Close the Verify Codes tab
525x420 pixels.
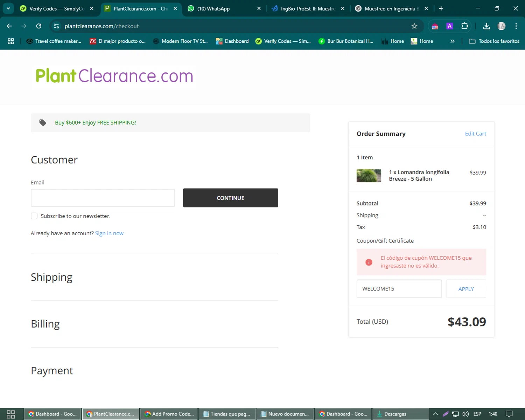(x=92, y=8)
